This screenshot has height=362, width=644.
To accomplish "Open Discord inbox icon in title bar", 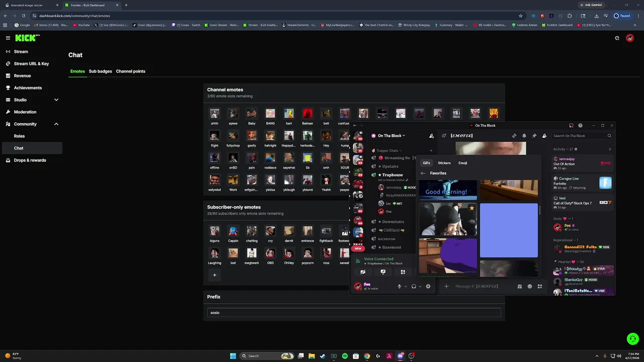I will (571, 126).
